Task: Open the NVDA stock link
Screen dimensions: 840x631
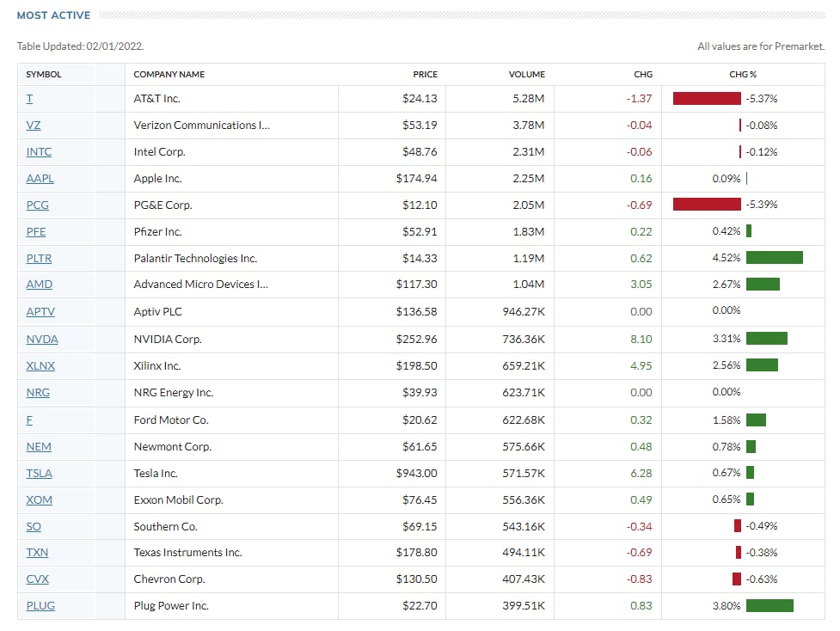Action: [42, 340]
